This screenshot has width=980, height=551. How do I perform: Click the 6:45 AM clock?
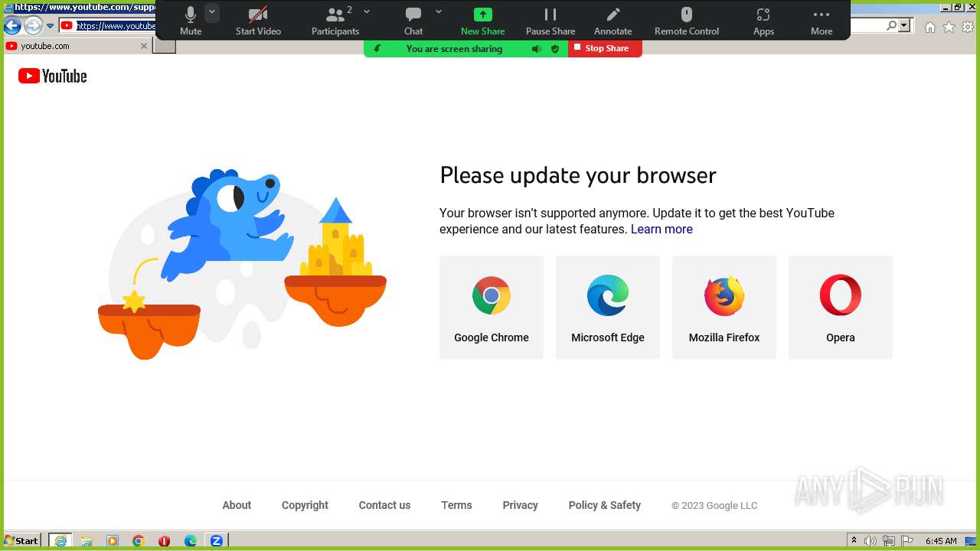coord(941,541)
